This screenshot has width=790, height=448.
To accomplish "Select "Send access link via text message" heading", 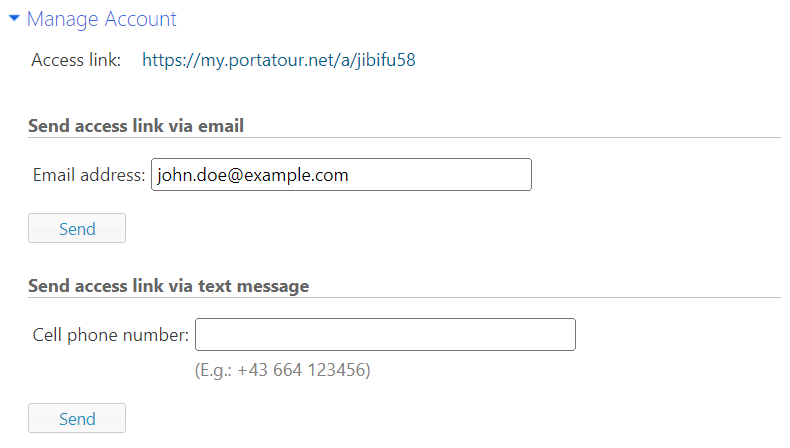I will point(168,286).
